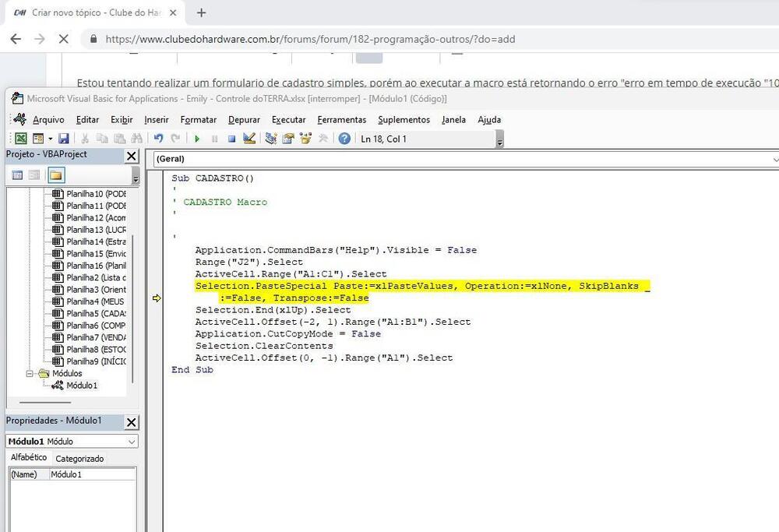Expand the Módulo1 properties object dropdown

131,442
